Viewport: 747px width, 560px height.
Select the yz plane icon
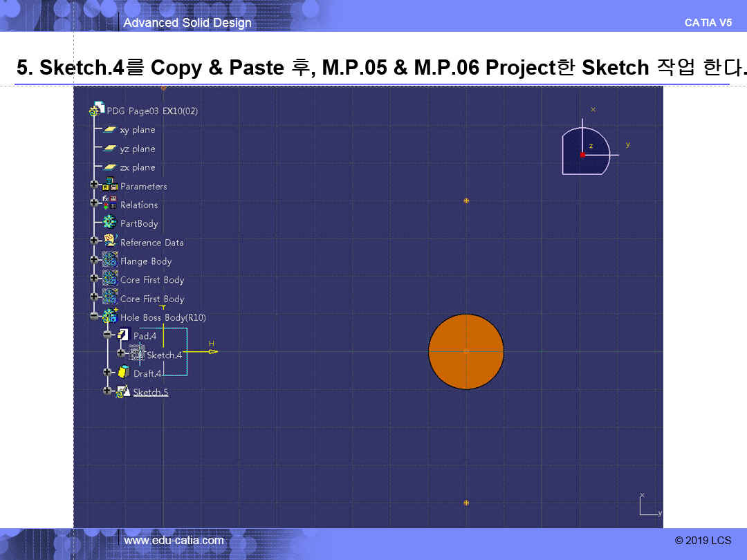click(x=109, y=149)
